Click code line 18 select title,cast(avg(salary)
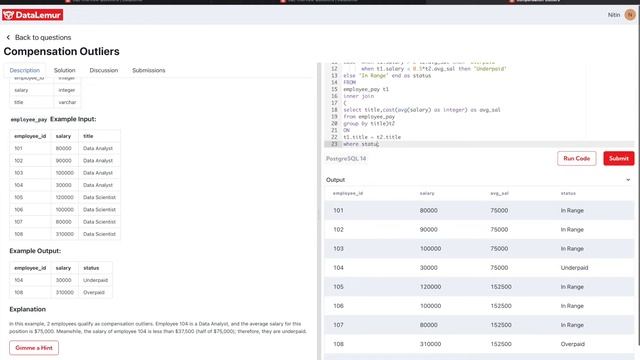 422,110
